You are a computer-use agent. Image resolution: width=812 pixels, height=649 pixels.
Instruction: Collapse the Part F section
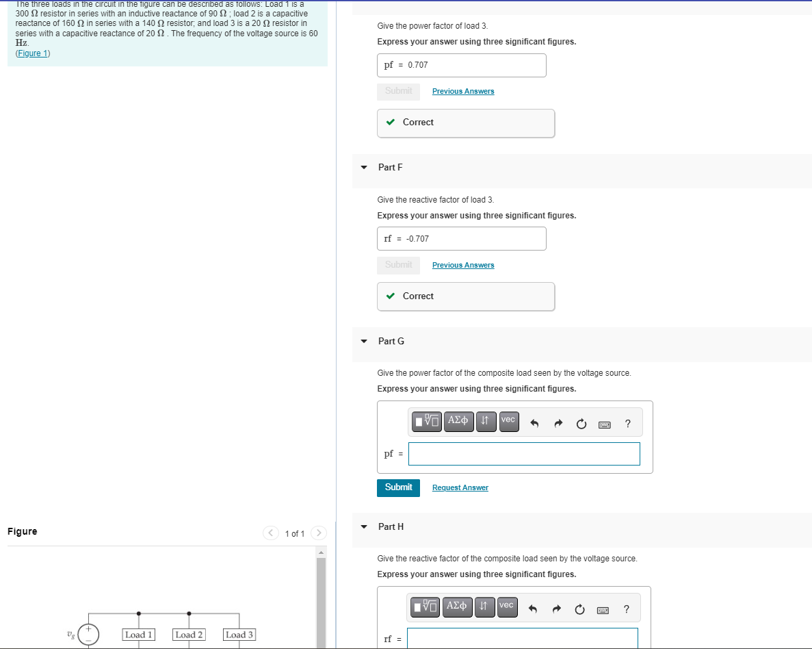364,168
